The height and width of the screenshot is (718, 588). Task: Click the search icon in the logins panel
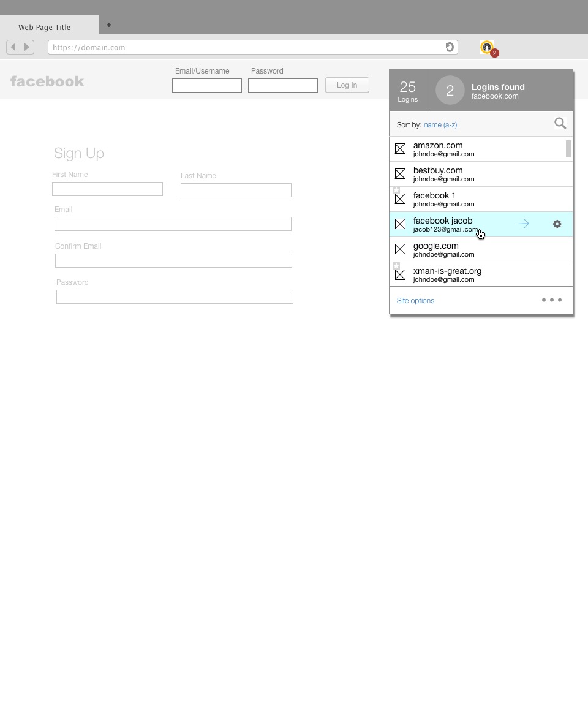click(x=560, y=123)
